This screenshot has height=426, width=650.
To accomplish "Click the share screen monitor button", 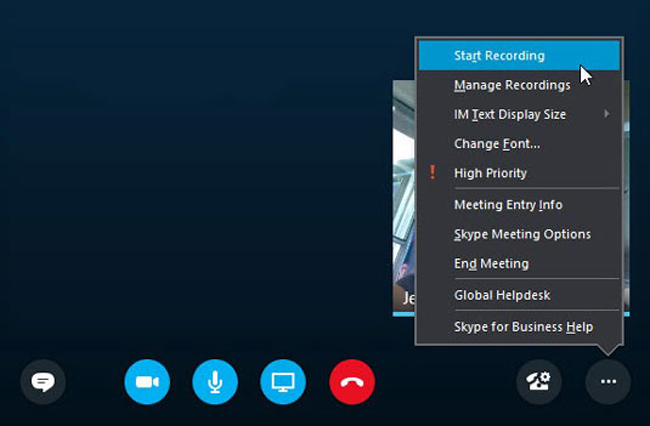I will click(x=283, y=382).
